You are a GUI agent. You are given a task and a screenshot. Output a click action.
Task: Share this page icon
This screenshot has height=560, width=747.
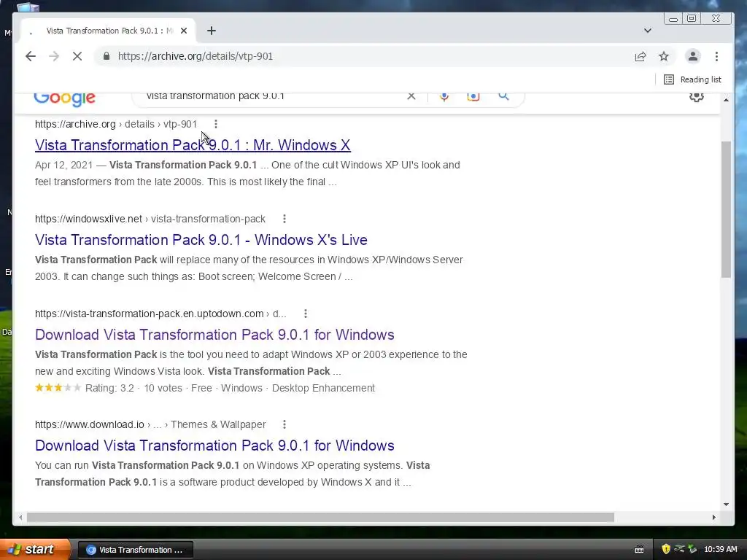pyautogui.click(x=640, y=56)
